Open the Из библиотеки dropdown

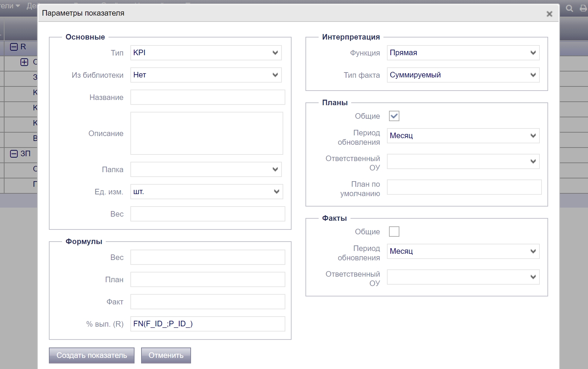pos(206,75)
